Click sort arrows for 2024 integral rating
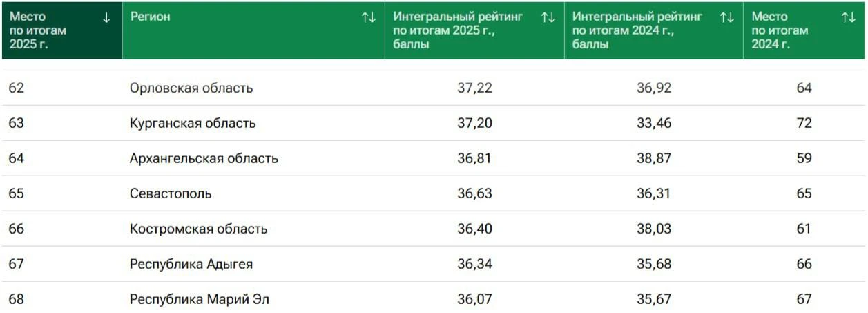Viewport: 868px width, 313px height. [x=727, y=18]
